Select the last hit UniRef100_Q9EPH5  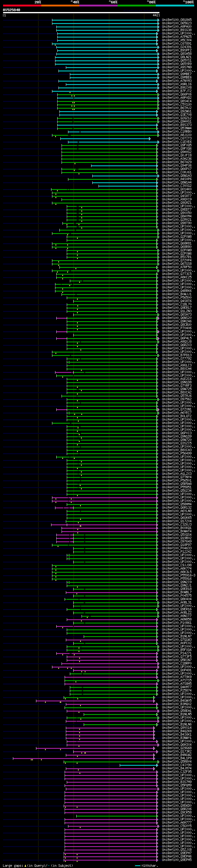pyautogui.click(x=177, y=860)
